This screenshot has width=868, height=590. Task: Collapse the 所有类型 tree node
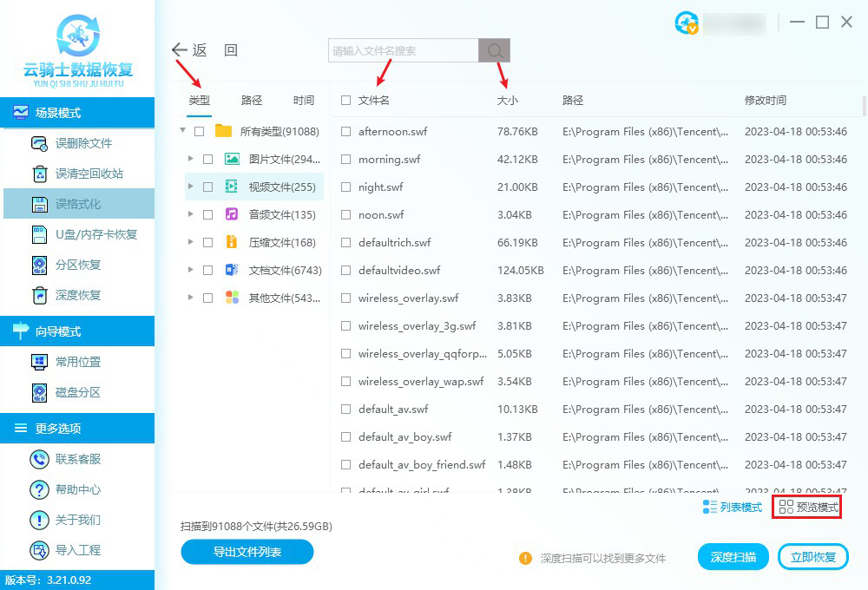point(182,131)
